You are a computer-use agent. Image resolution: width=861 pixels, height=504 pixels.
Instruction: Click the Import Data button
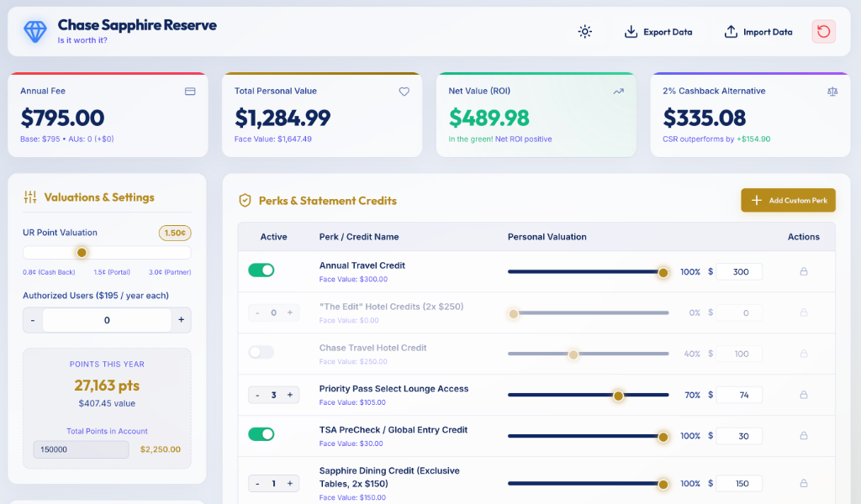(758, 32)
